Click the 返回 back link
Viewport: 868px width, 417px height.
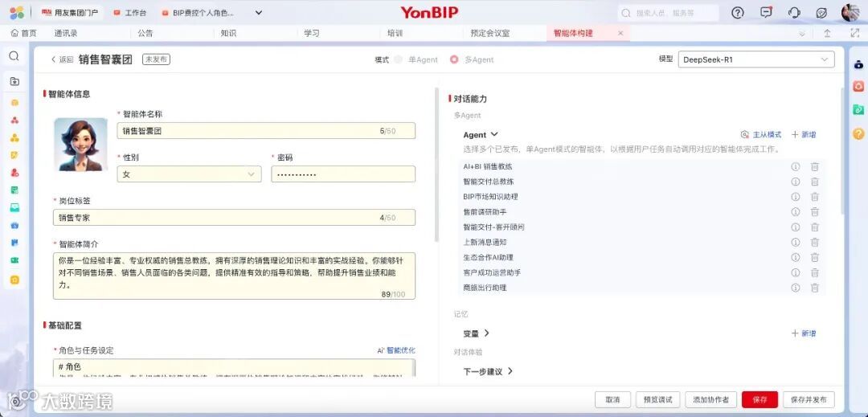coord(62,59)
